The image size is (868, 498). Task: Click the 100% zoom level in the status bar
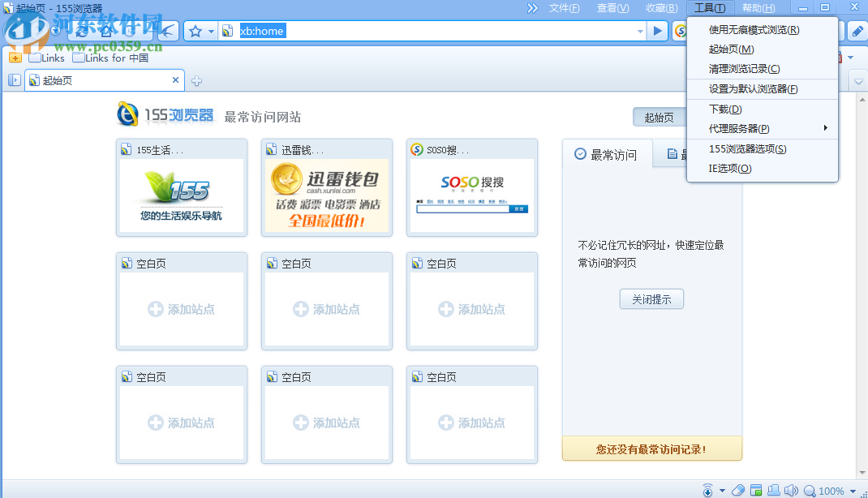831,491
